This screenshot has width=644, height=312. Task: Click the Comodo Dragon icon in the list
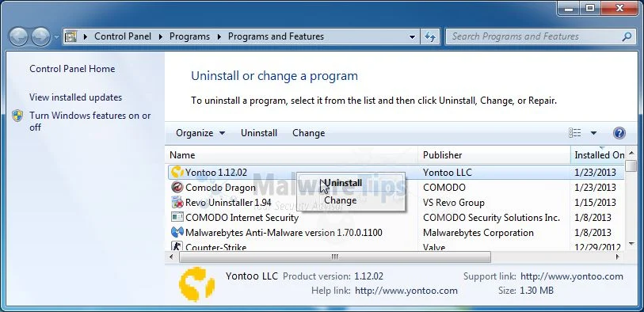click(x=177, y=187)
